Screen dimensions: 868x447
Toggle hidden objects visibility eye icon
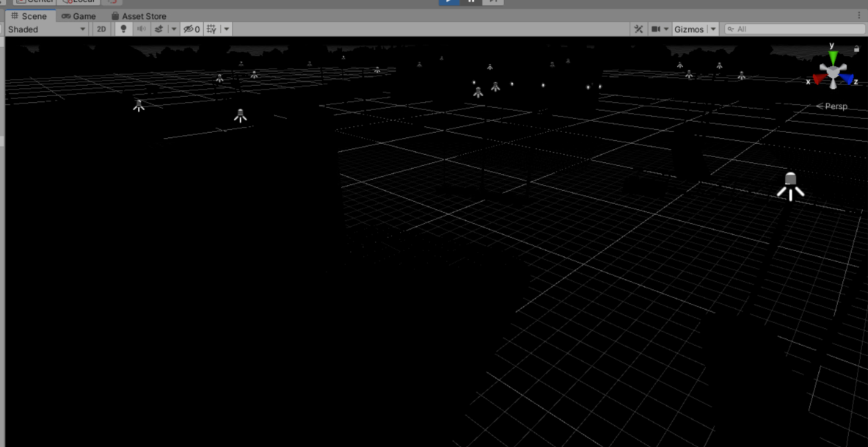tap(192, 29)
